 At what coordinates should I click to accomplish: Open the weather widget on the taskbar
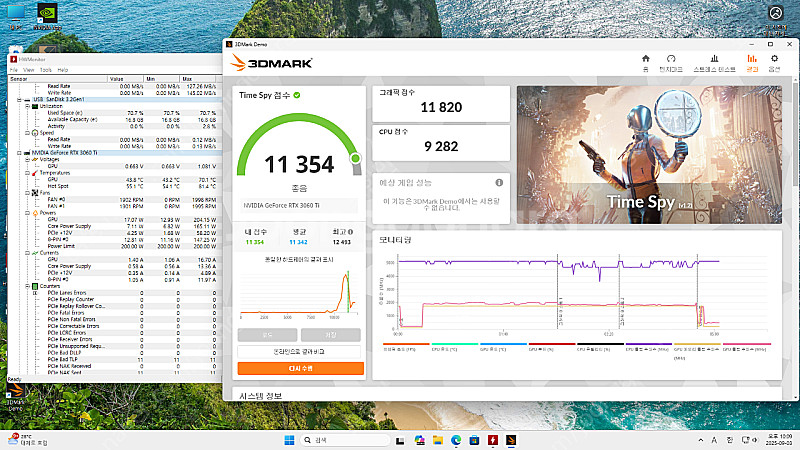pyautogui.click(x=29, y=440)
